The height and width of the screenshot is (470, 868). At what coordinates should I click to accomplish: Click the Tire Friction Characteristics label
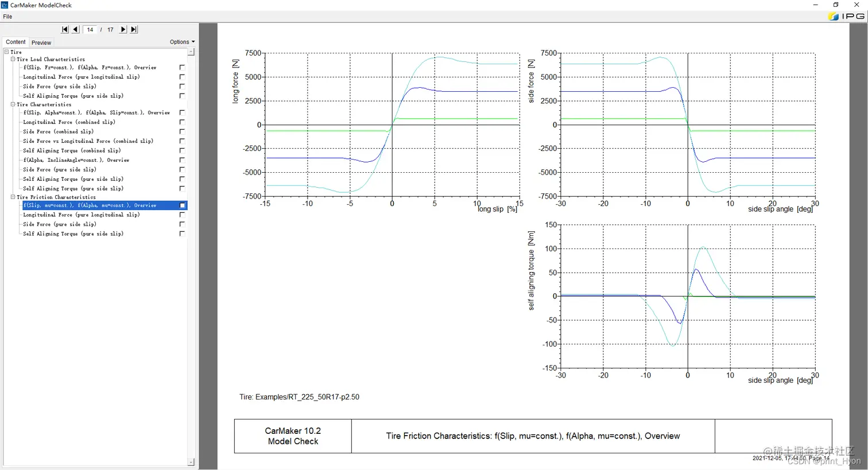click(56, 197)
